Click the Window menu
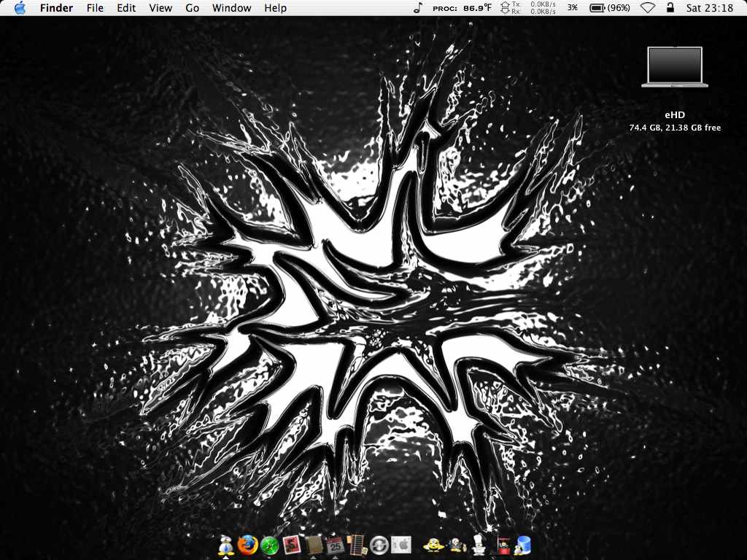Screen dimensions: 747x560 [231, 8]
